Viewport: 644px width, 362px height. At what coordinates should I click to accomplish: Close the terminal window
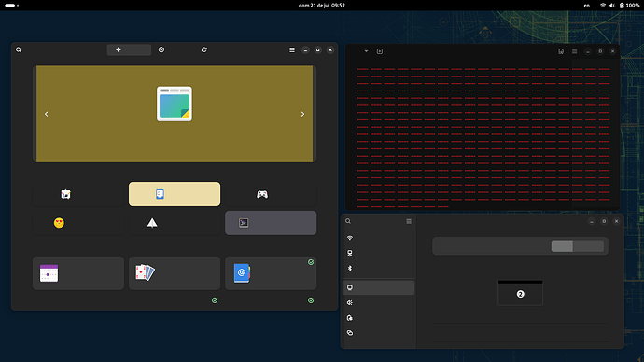point(612,51)
